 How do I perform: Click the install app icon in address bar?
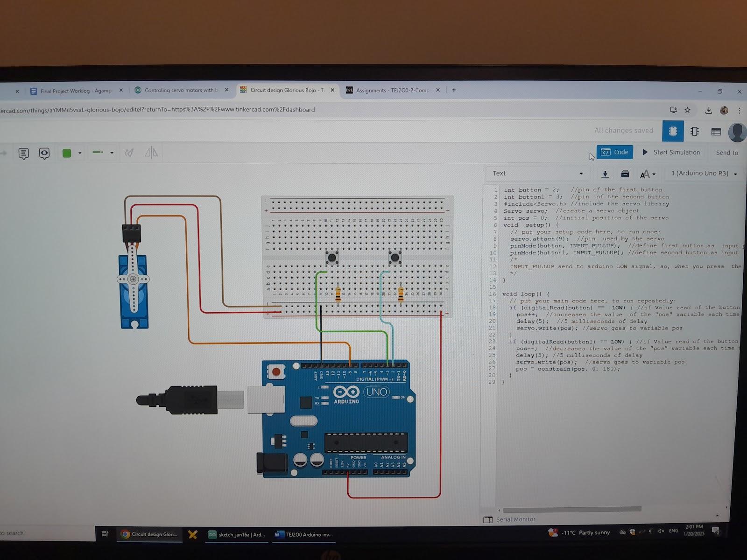(673, 110)
